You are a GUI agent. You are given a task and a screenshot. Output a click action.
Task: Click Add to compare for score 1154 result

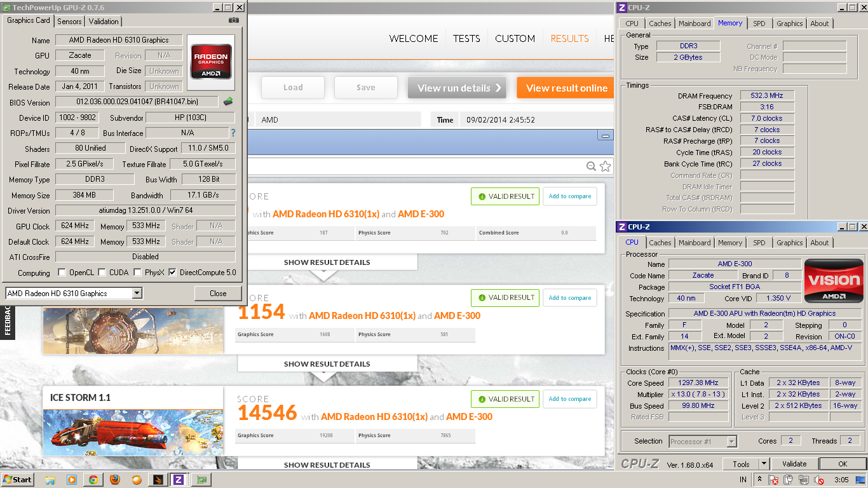pyautogui.click(x=570, y=297)
